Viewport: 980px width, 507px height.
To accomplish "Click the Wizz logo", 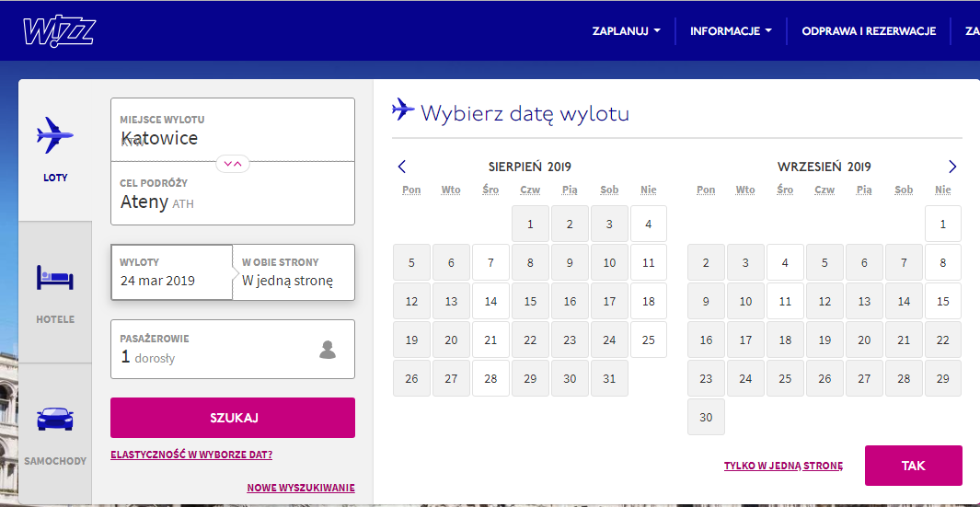I will click(59, 31).
